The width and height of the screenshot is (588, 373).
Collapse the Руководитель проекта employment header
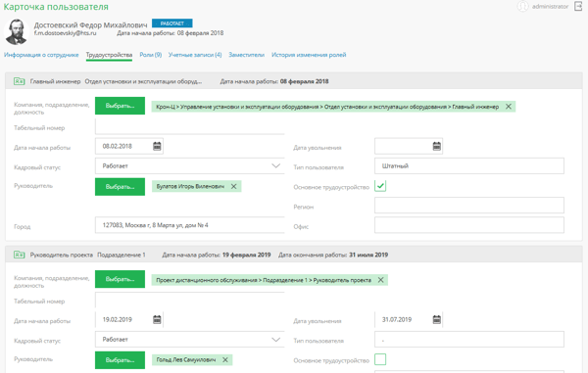(x=294, y=255)
